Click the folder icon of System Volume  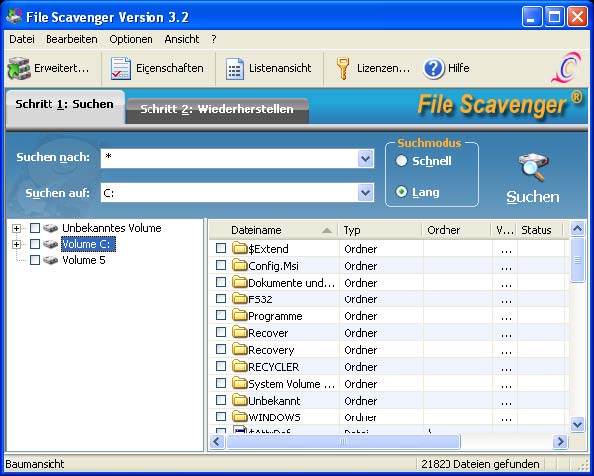(239, 383)
